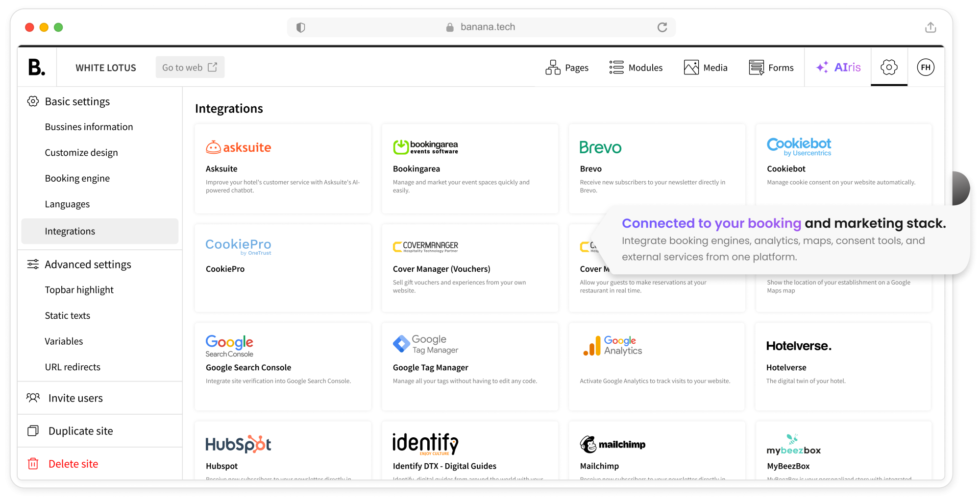980x499 pixels.
Task: Open the Media library
Action: pos(706,68)
